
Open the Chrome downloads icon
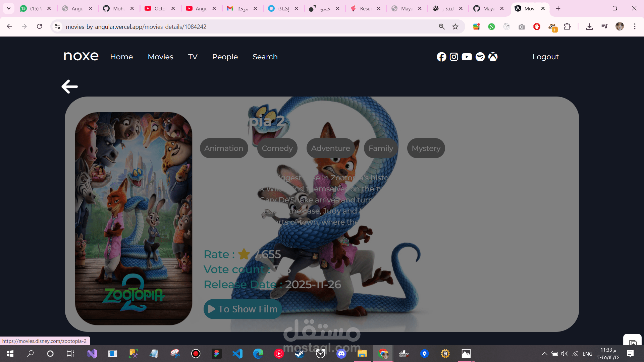pos(589,26)
